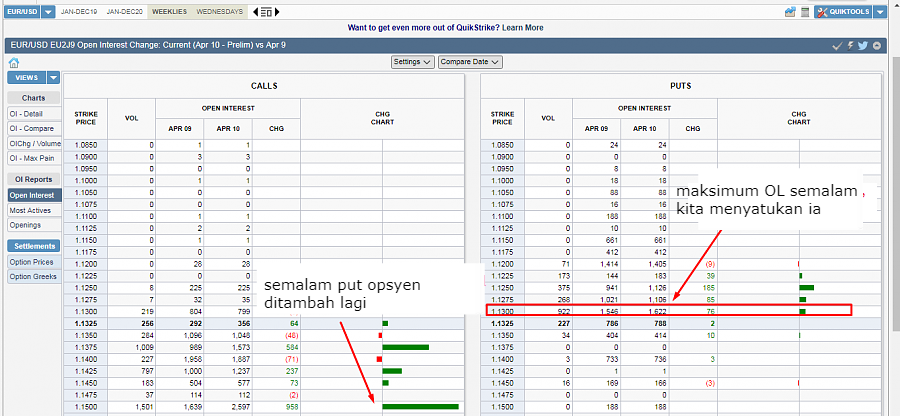Click Calls open interest value 2,597
Screen dimensions: 900x416
240,407
